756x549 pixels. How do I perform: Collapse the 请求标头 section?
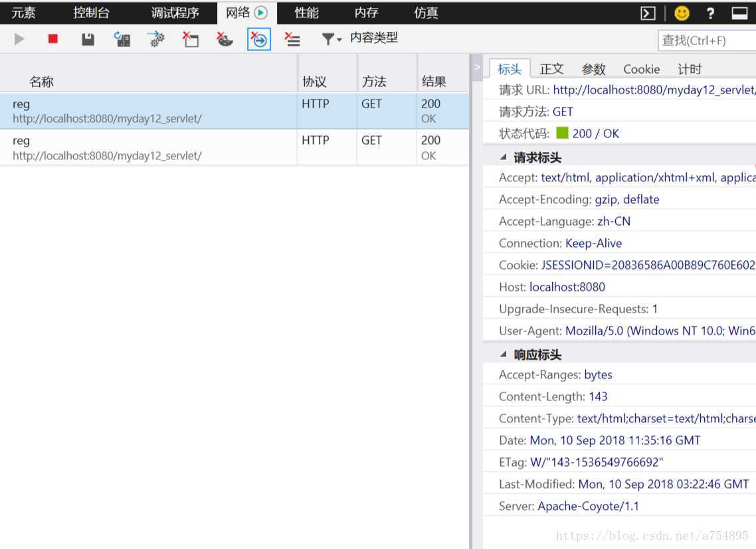pos(504,157)
